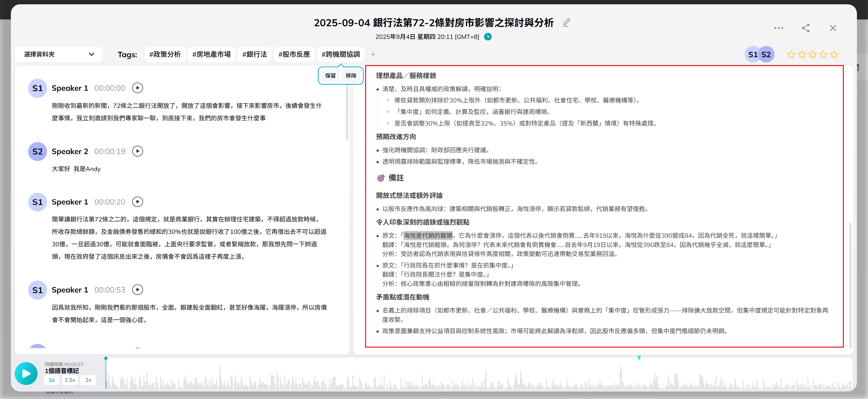
Task: Click the 移除 button
Action: tap(351, 76)
